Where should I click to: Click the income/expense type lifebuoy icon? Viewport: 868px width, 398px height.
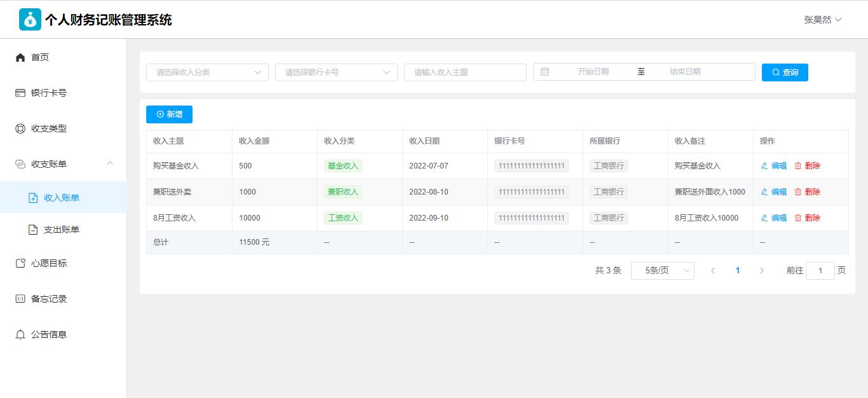20,128
